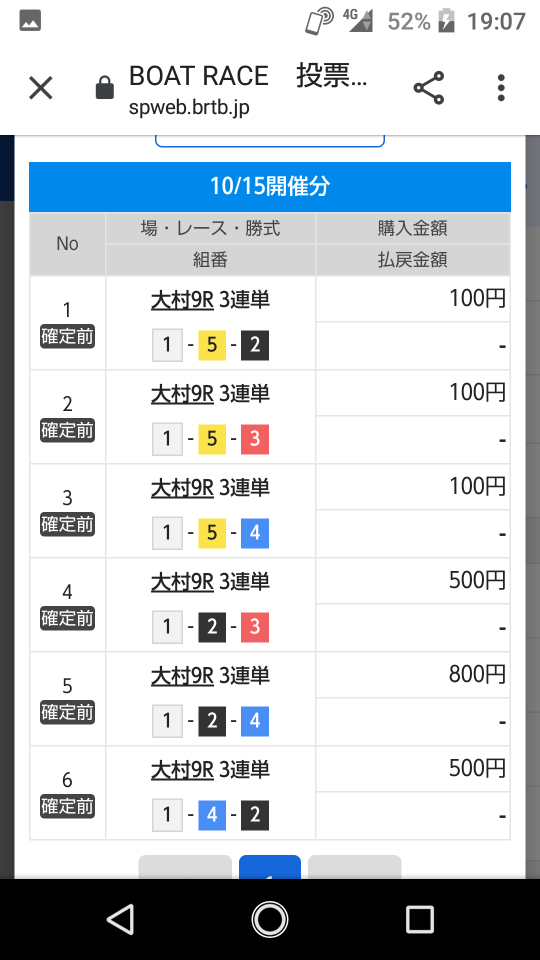Open the 大村9R link in row 6
This screenshot has height=960, width=540.
(x=182, y=770)
